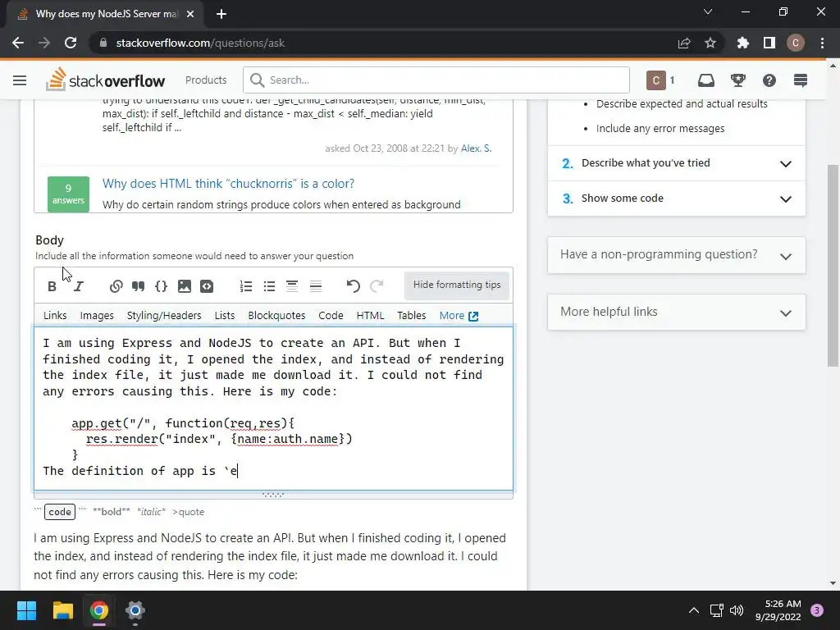Insert a blockquote with the quote icon
Screen dimensions: 840x630
pyautogui.click(x=138, y=286)
